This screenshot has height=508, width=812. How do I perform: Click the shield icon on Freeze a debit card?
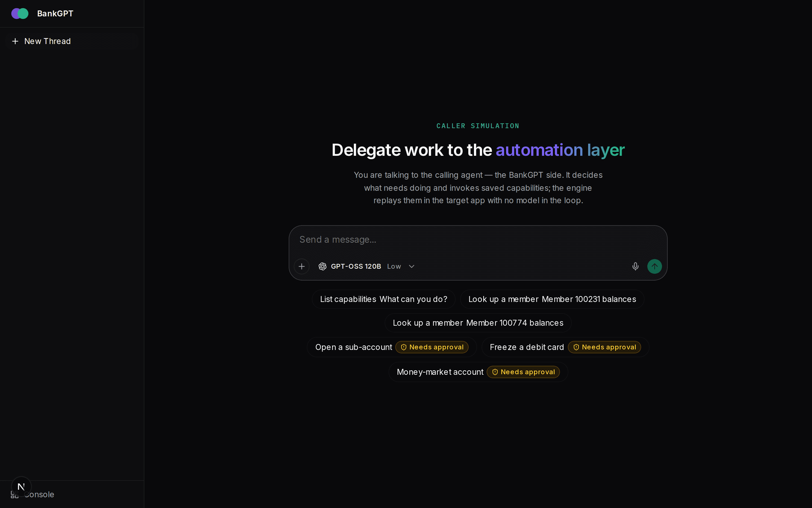click(x=576, y=347)
